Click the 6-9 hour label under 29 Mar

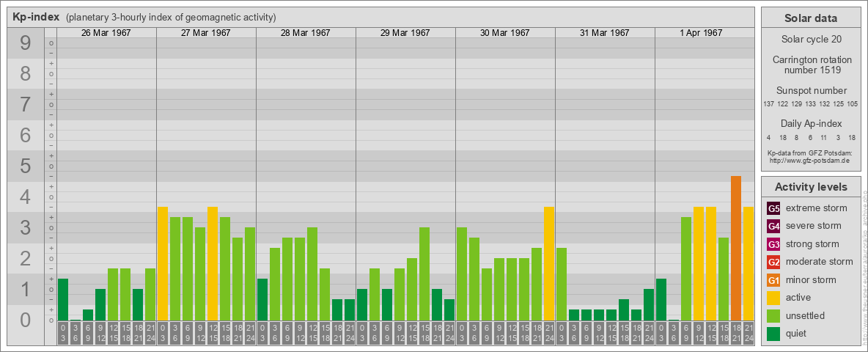click(387, 334)
